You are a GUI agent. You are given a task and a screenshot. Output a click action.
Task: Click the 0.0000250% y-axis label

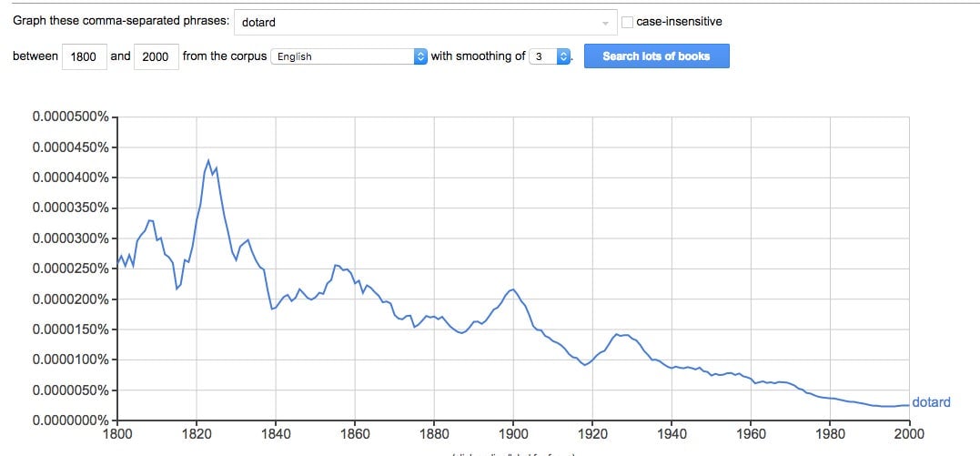tap(71, 269)
